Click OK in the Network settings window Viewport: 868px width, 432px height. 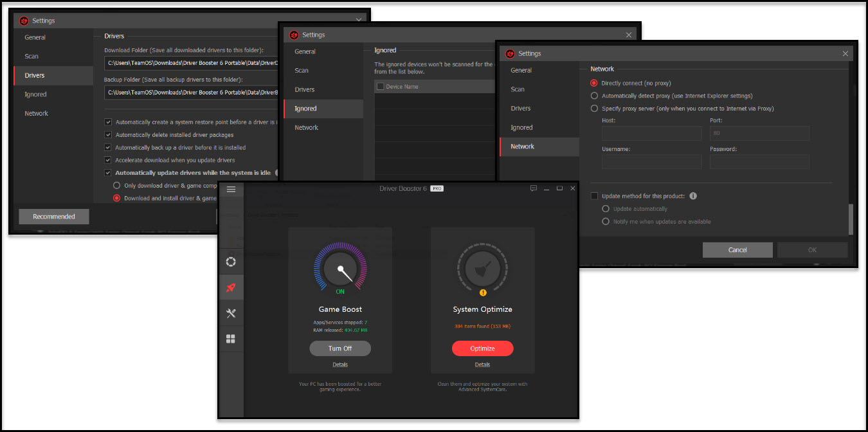click(x=812, y=250)
